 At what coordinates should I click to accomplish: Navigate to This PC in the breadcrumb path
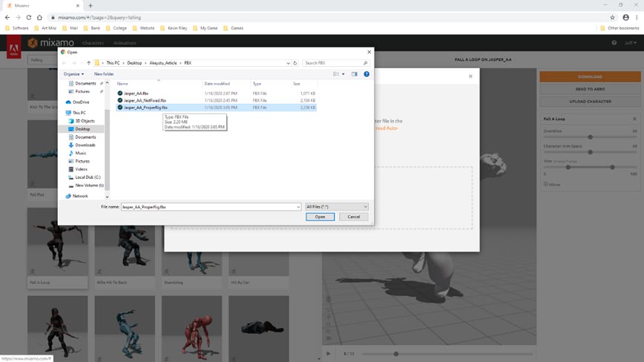[113, 63]
